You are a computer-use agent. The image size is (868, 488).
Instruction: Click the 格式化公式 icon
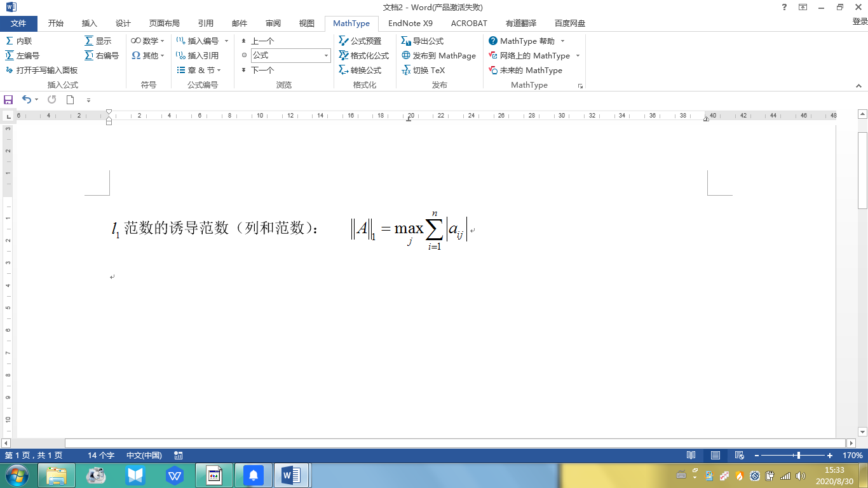pyautogui.click(x=344, y=56)
